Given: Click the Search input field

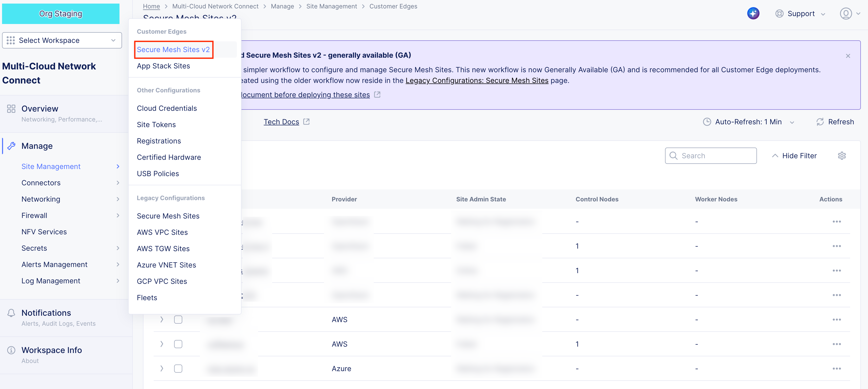Looking at the screenshot, I should click(711, 156).
